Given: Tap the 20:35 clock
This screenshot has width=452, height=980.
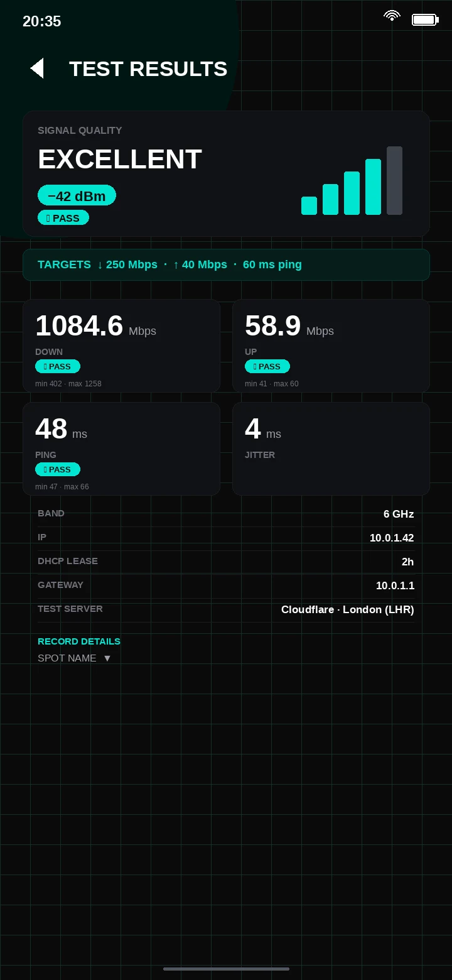Looking at the screenshot, I should [x=42, y=21].
